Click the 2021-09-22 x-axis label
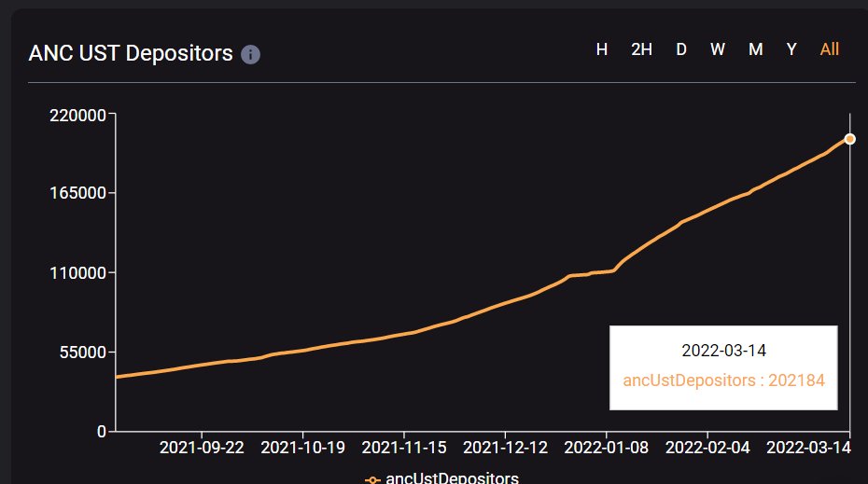Image resolution: width=868 pixels, height=484 pixels. (x=202, y=448)
